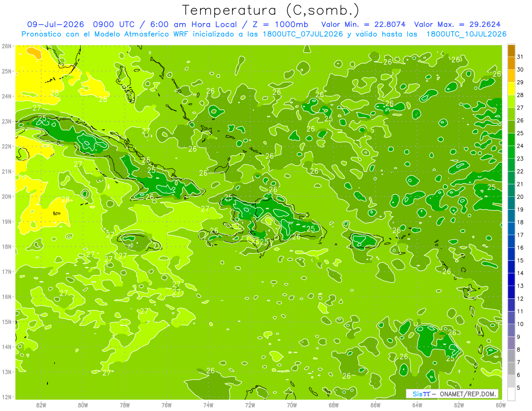Screen dimensions: 532x411
Task: Click the 12N latitude axis label
Action: [7, 397]
